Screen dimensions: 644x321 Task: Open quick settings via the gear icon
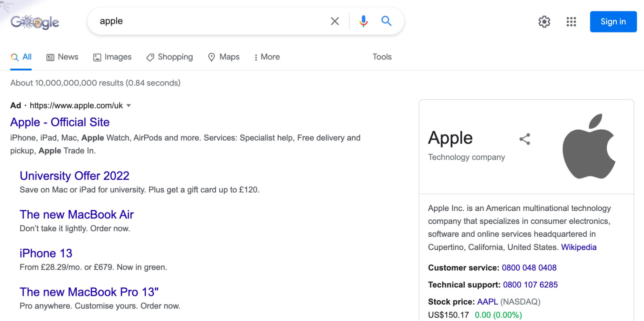coord(544,22)
